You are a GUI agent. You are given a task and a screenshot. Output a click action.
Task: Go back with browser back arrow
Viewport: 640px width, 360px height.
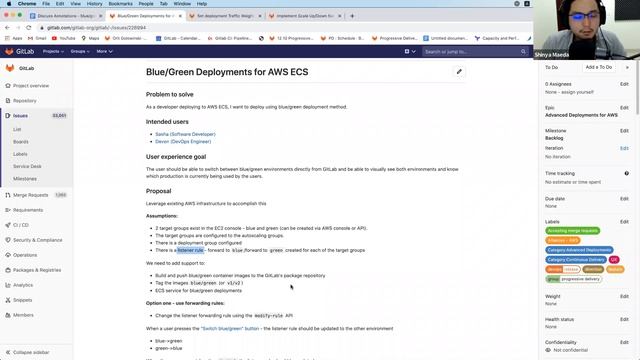[x=7, y=28]
